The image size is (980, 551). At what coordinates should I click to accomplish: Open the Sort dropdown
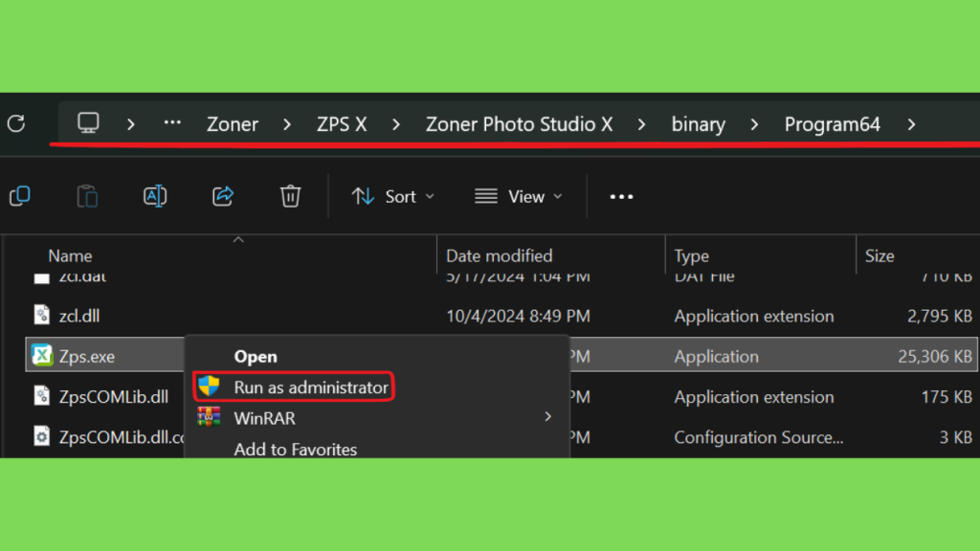pos(393,197)
